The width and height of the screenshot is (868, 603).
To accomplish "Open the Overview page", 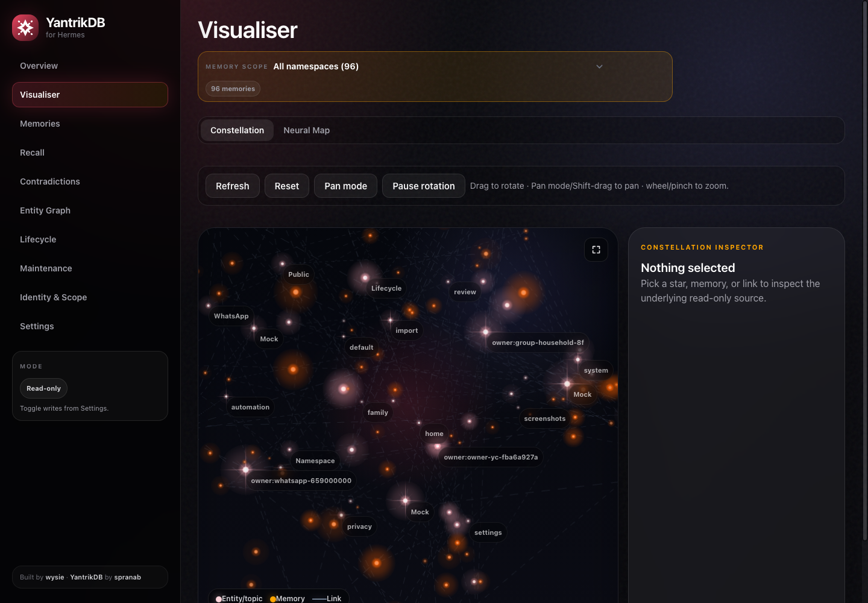I will 90,66.
